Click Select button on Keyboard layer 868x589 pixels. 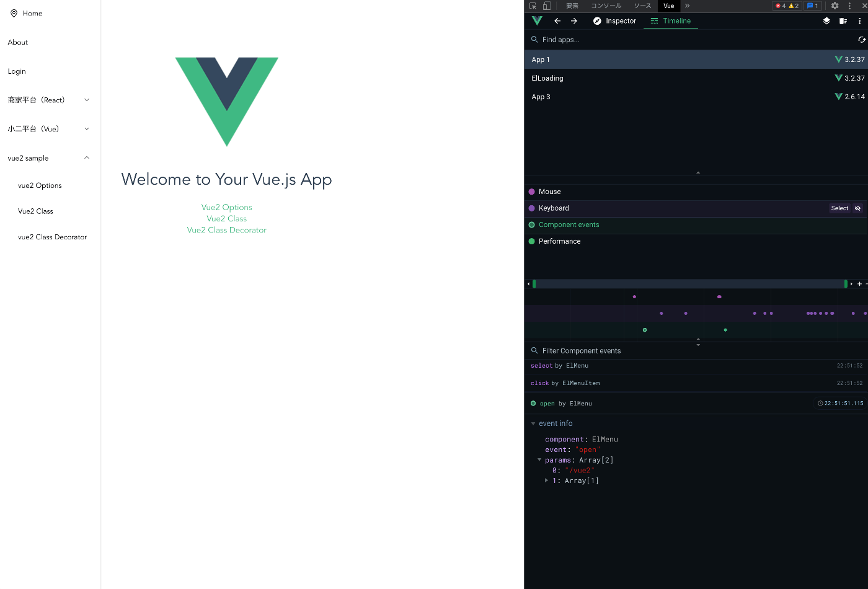click(x=839, y=208)
